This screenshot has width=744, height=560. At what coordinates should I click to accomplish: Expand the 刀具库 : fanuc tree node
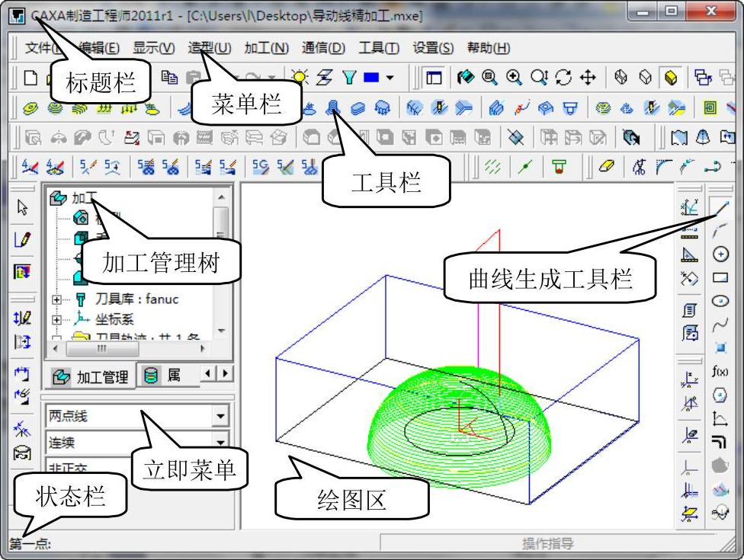coord(56,299)
